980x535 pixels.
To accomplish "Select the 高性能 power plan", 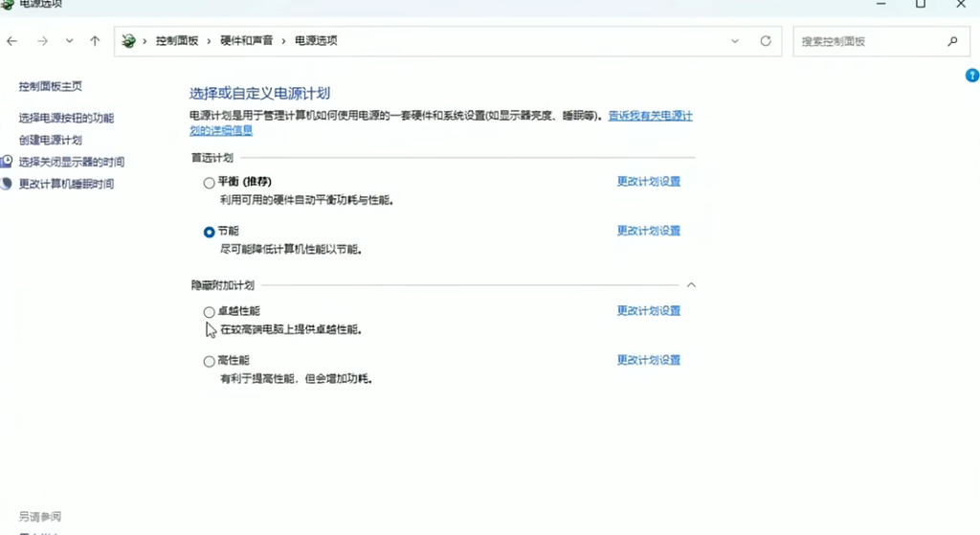I will [210, 362].
